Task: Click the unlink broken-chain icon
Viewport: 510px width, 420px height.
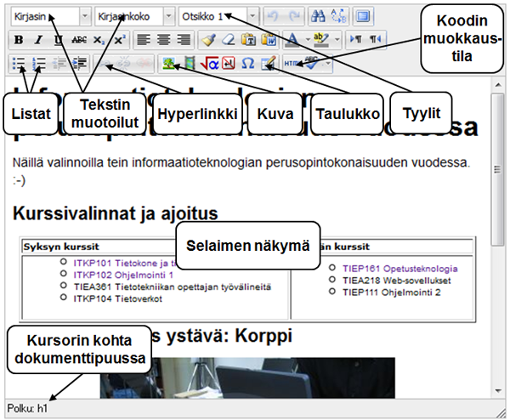Action: (x=124, y=64)
